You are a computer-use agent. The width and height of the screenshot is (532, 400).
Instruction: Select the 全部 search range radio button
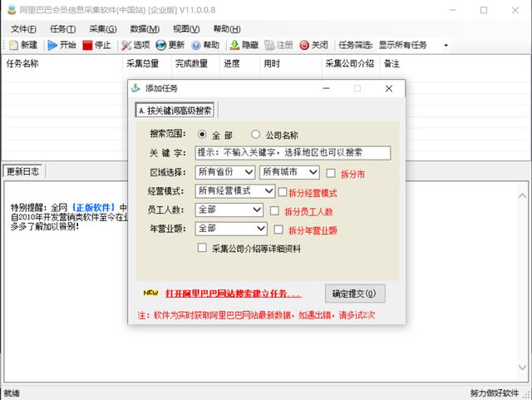click(x=202, y=135)
